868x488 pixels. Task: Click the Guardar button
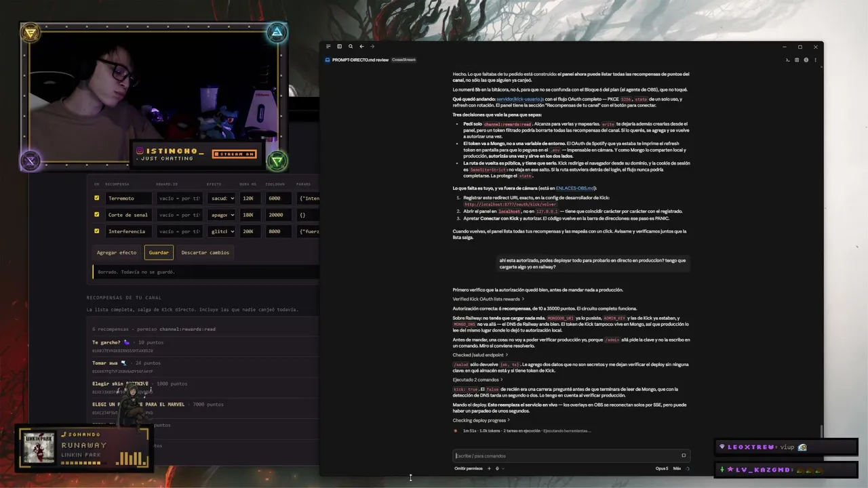click(159, 253)
